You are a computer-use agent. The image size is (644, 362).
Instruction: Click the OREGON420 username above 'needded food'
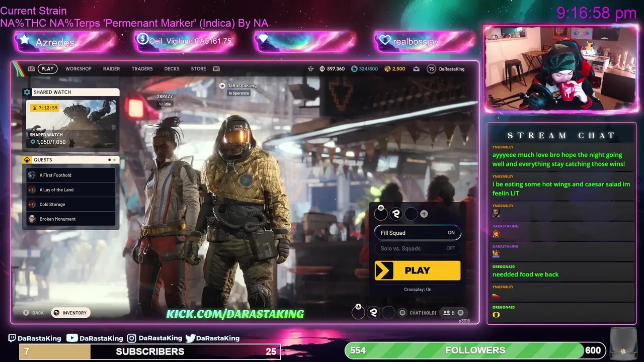click(x=503, y=266)
